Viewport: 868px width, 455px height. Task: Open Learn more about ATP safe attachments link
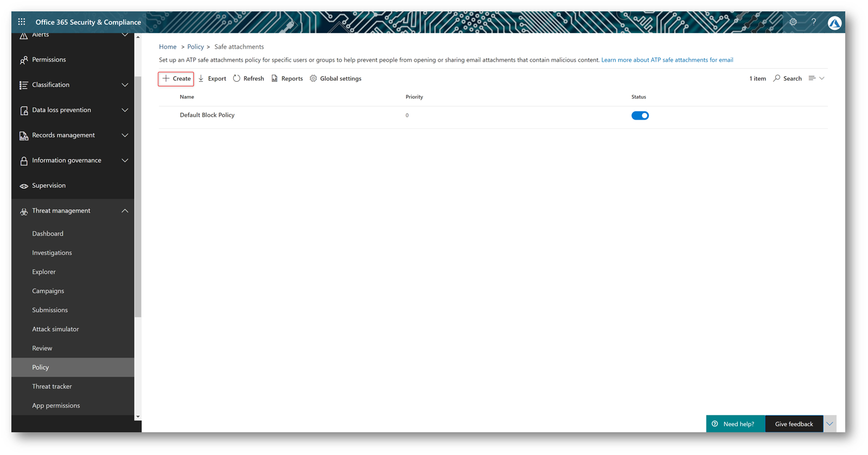pyautogui.click(x=667, y=60)
